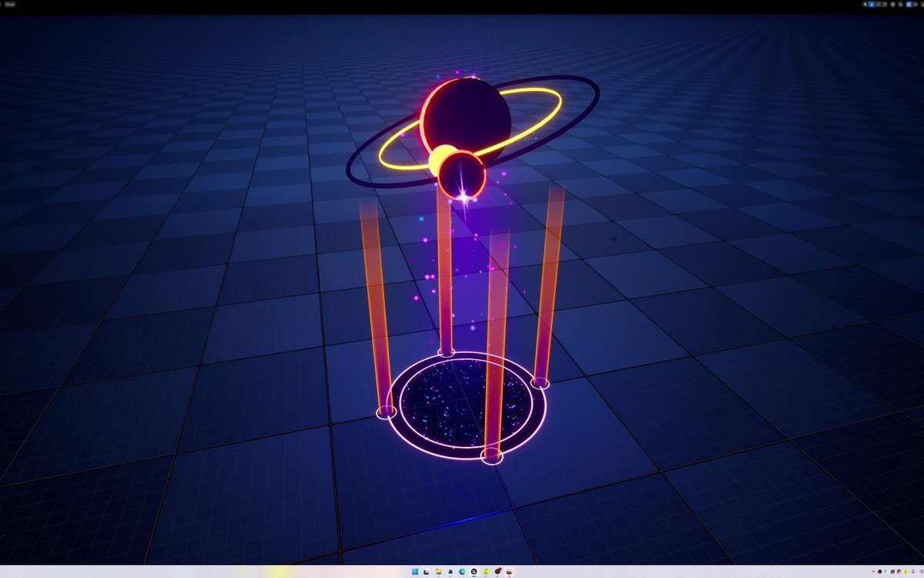Toggle grid snapping button

pos(909,4)
